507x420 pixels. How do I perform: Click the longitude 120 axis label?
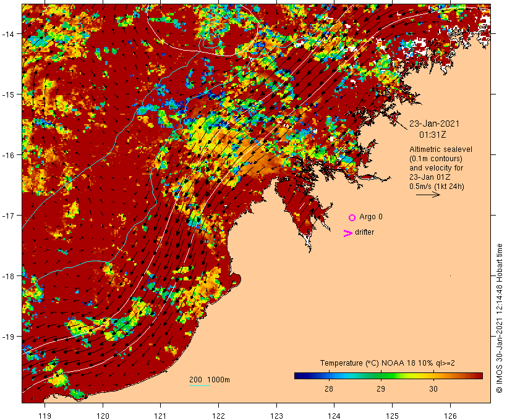coord(103,416)
